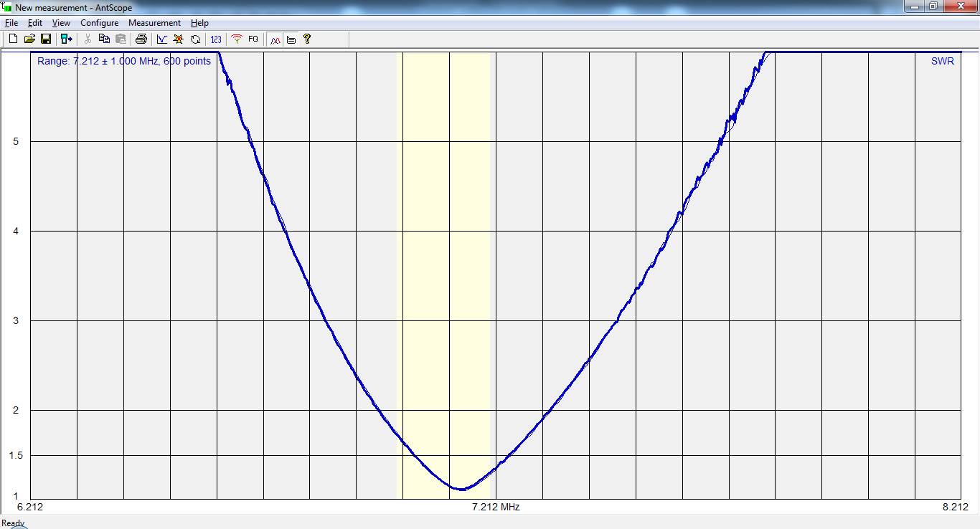Open the File menu
Viewport: 980px width, 529px height.
pyautogui.click(x=11, y=23)
